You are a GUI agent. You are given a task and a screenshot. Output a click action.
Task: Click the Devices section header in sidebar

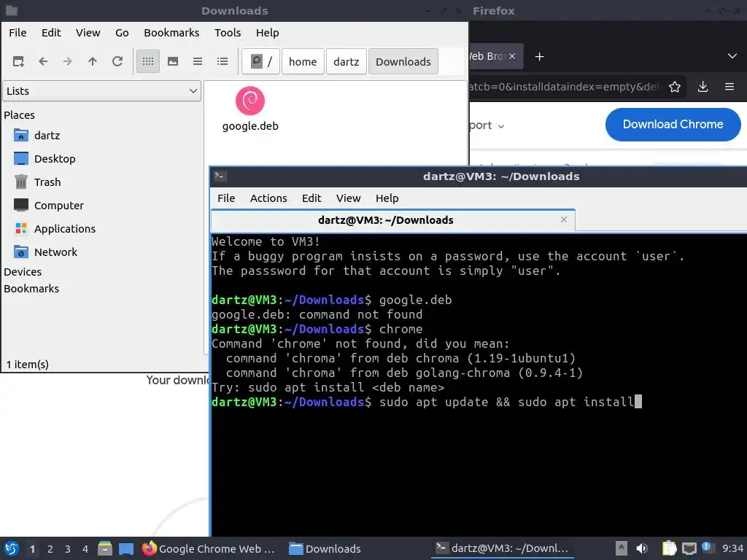click(x=23, y=272)
